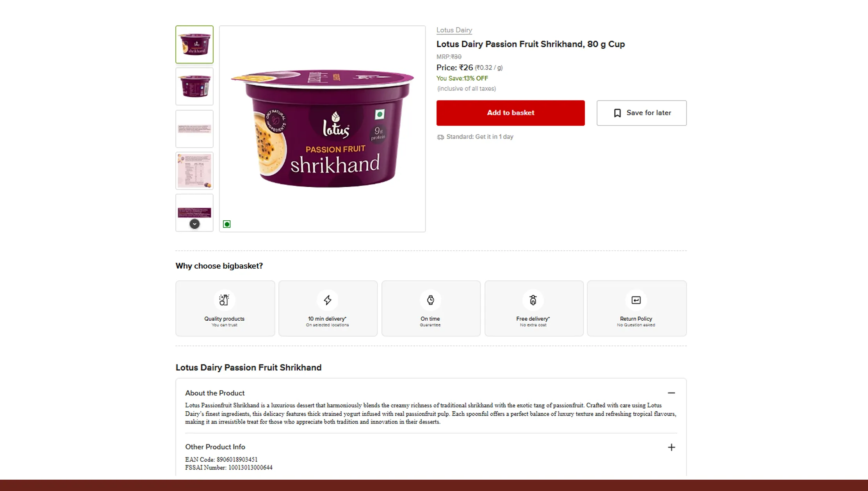Click the On time guarantee watch icon
The image size is (868, 491).
[x=430, y=300]
